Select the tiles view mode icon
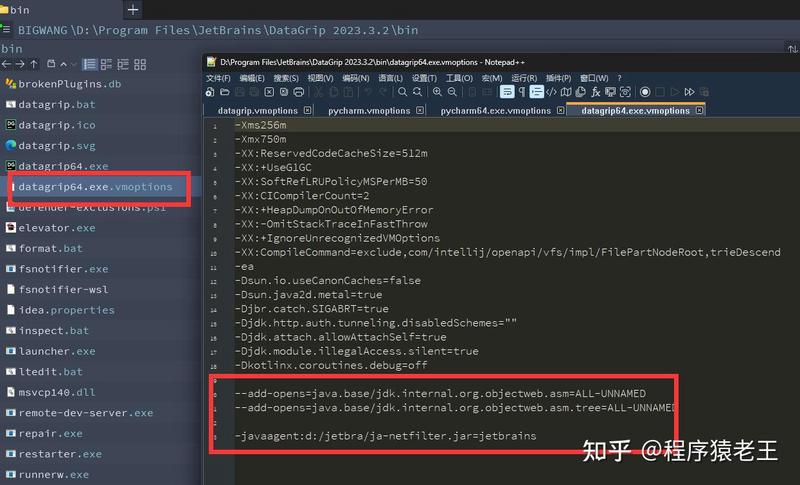Viewport: 800px width, 485px height. [106, 64]
